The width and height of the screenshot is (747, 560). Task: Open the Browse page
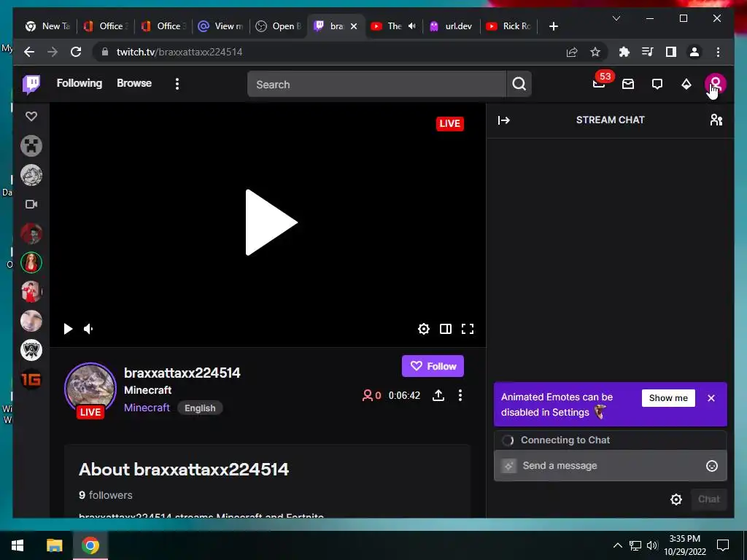pos(134,83)
